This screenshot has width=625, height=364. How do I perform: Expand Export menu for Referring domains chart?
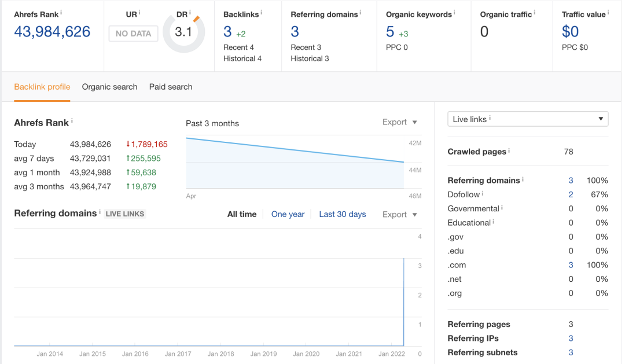pos(399,214)
